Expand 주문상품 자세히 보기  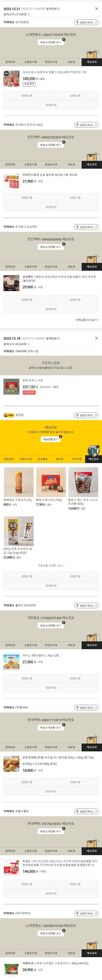pyautogui.click(x=51, y=566)
